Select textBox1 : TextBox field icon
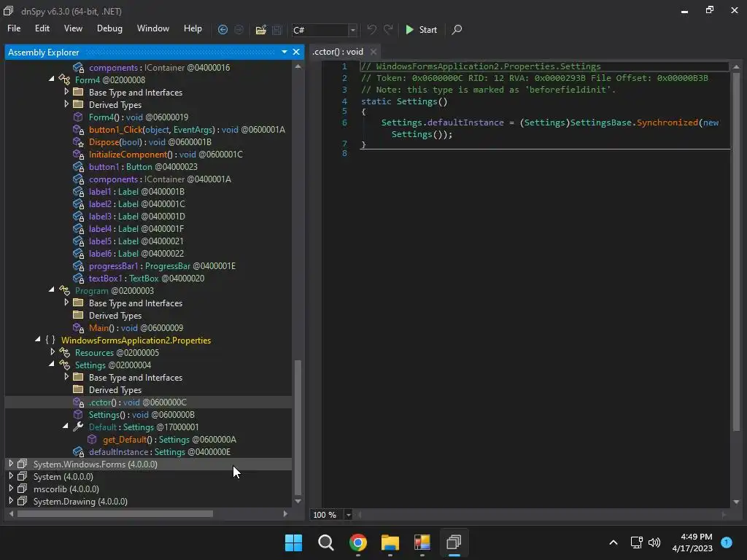747x560 pixels. point(78,278)
